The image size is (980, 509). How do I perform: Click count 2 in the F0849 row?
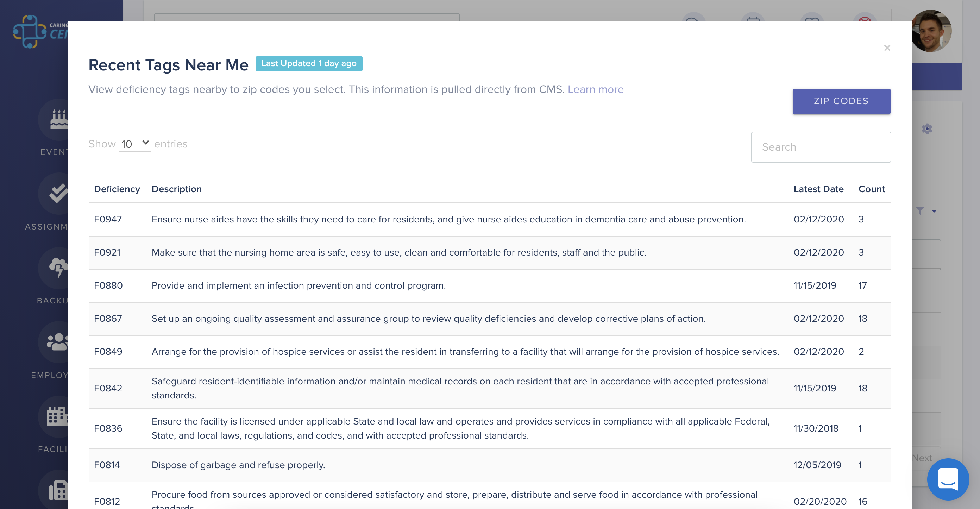point(861,352)
